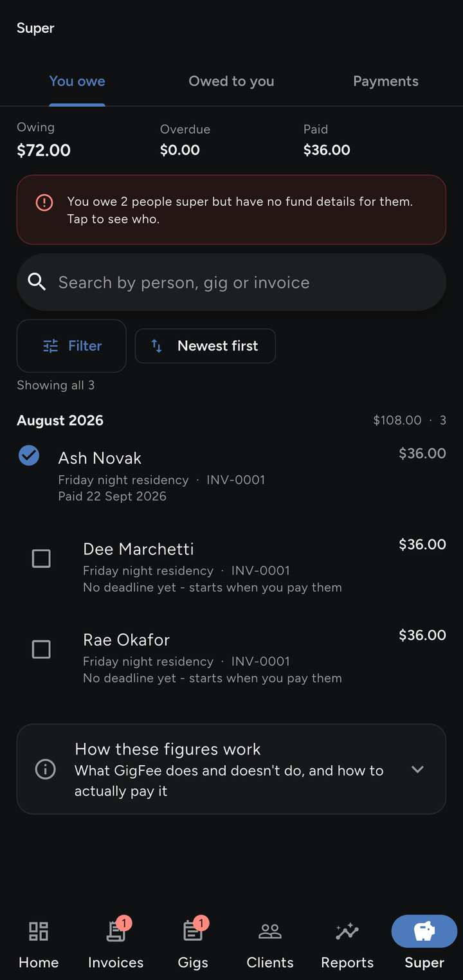Tap the Super piggy bank icon
Viewport: 463px width, 980px height.
[424, 931]
